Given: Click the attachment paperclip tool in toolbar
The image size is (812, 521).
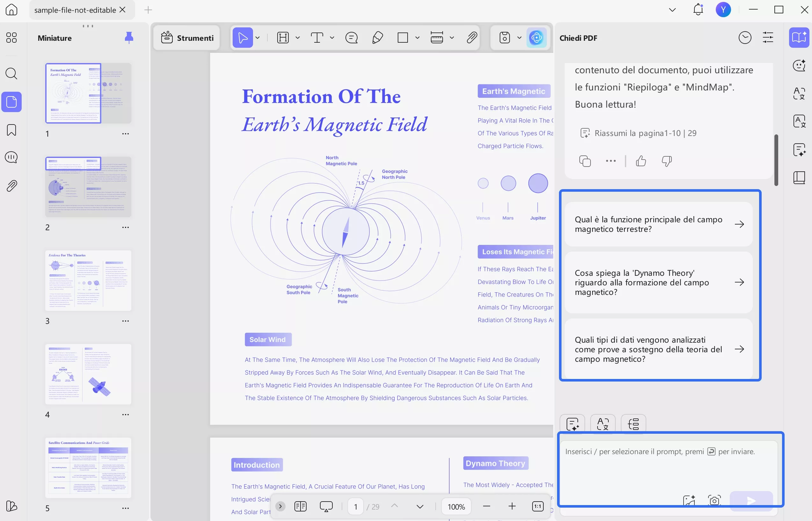Looking at the screenshot, I should (x=472, y=38).
